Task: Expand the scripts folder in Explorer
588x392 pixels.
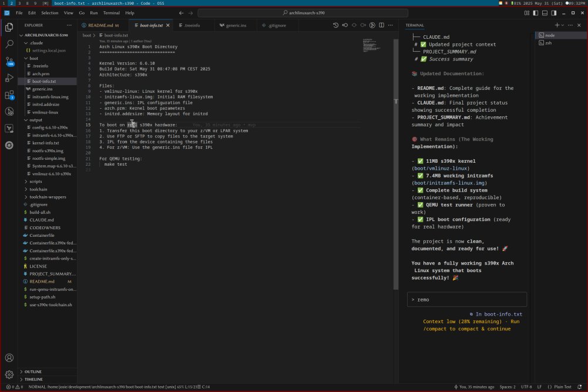Action: click(x=36, y=181)
